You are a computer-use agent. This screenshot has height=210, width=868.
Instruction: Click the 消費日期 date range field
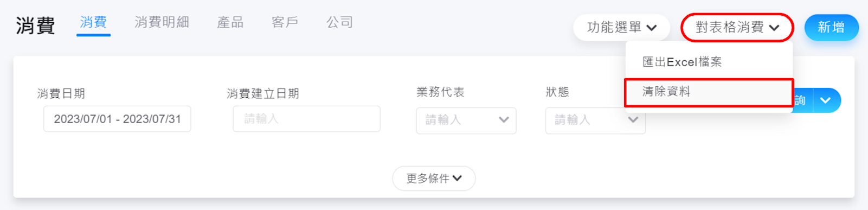pos(117,119)
